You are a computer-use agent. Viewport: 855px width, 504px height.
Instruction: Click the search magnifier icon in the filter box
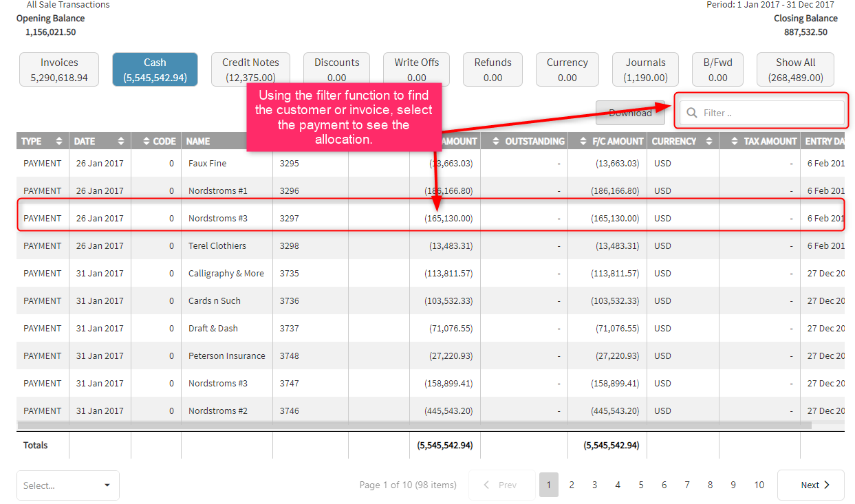click(692, 113)
